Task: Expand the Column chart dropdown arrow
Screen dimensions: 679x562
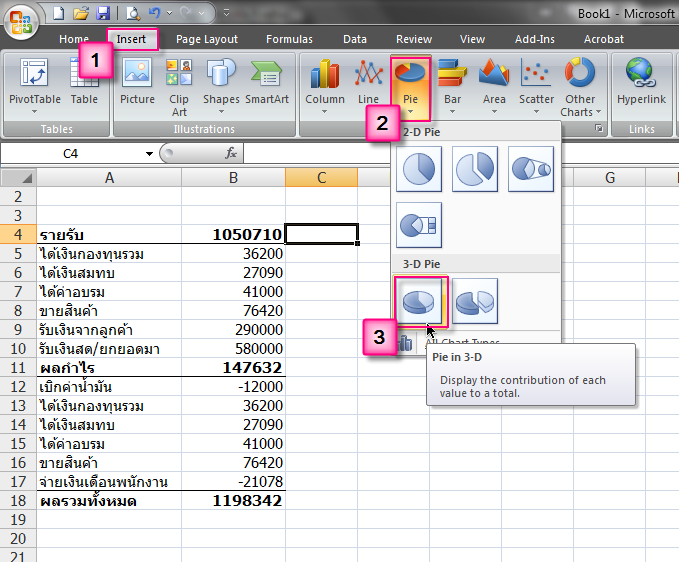Action: [325, 112]
